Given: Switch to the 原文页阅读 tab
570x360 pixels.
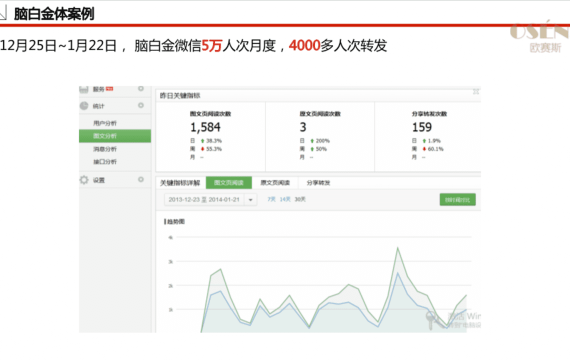Looking at the screenshot, I should point(275,183).
